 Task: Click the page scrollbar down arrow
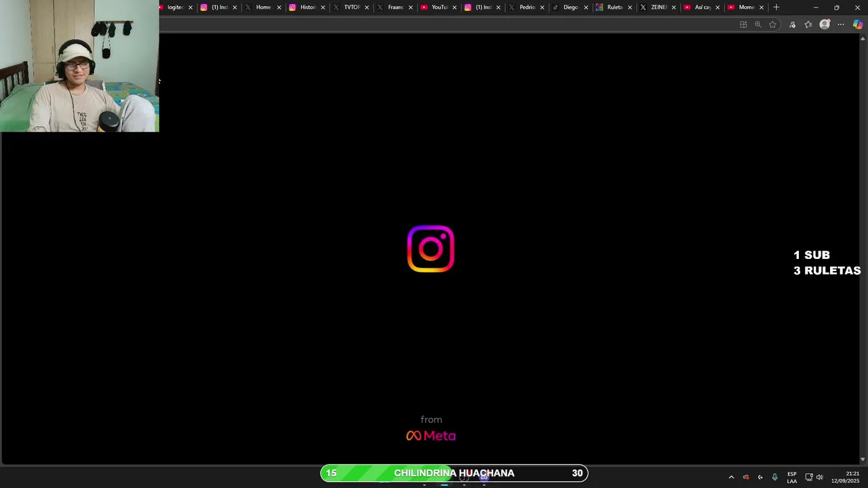coord(863,460)
